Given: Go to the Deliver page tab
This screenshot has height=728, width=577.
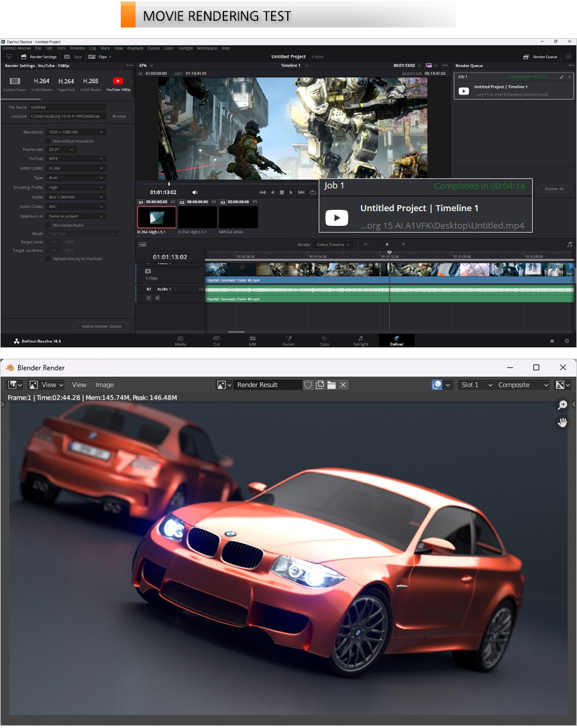Looking at the screenshot, I should 397,341.
